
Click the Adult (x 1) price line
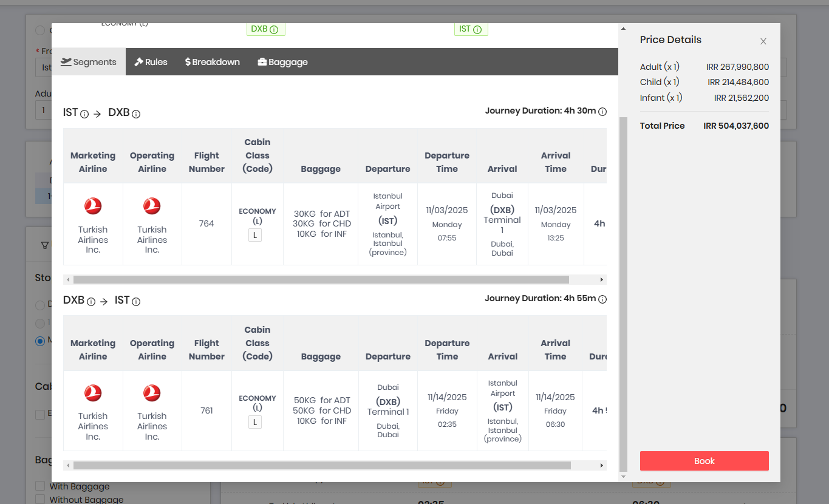704,67
